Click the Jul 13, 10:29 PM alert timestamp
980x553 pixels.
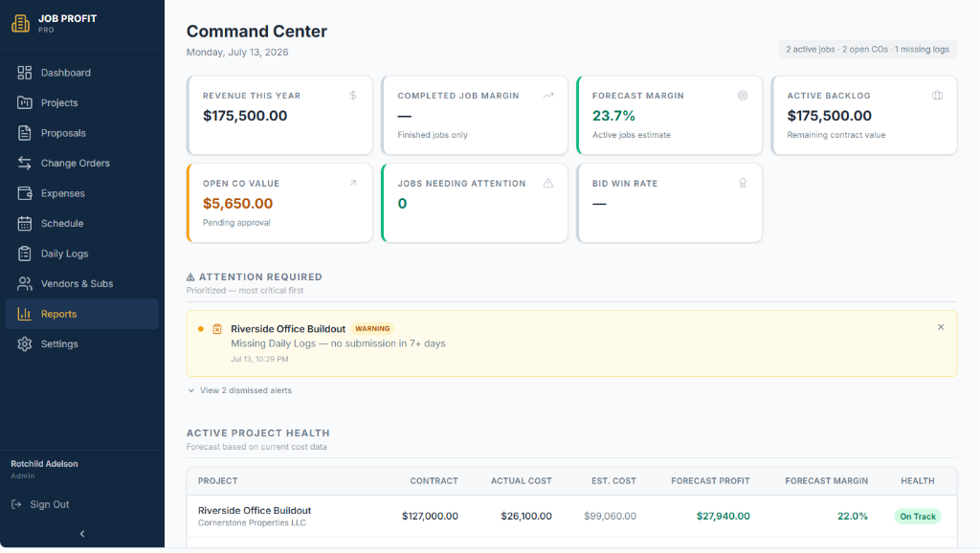coord(259,360)
